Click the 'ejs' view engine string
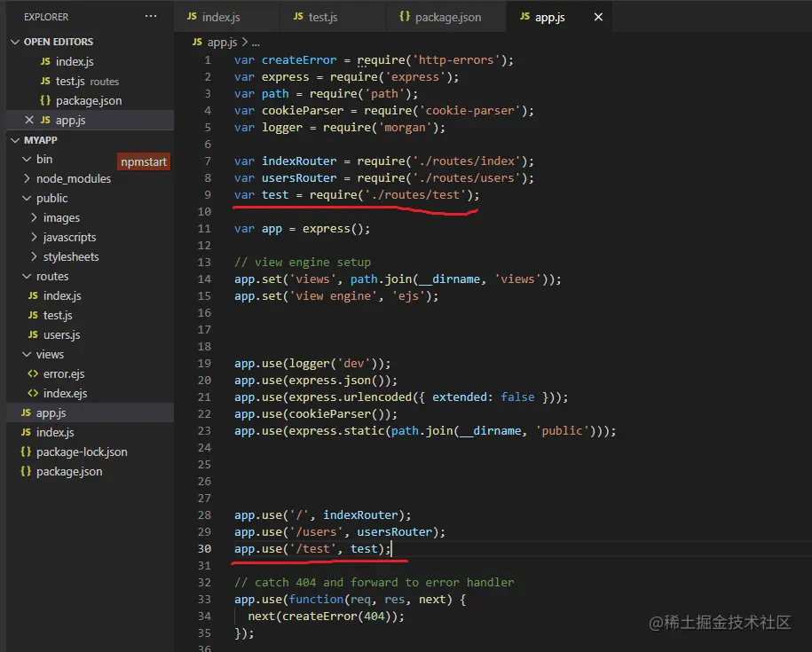 click(x=408, y=296)
